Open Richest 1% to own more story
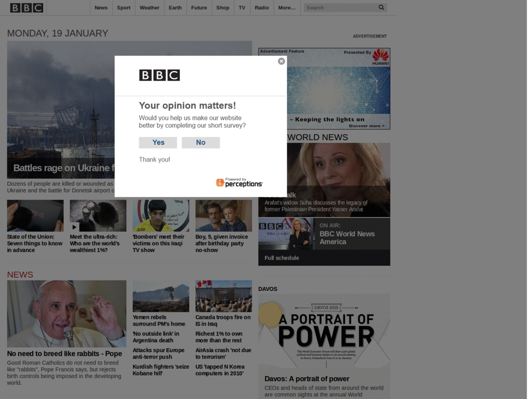Image resolution: width=532 pixels, height=399 pixels. point(219,337)
